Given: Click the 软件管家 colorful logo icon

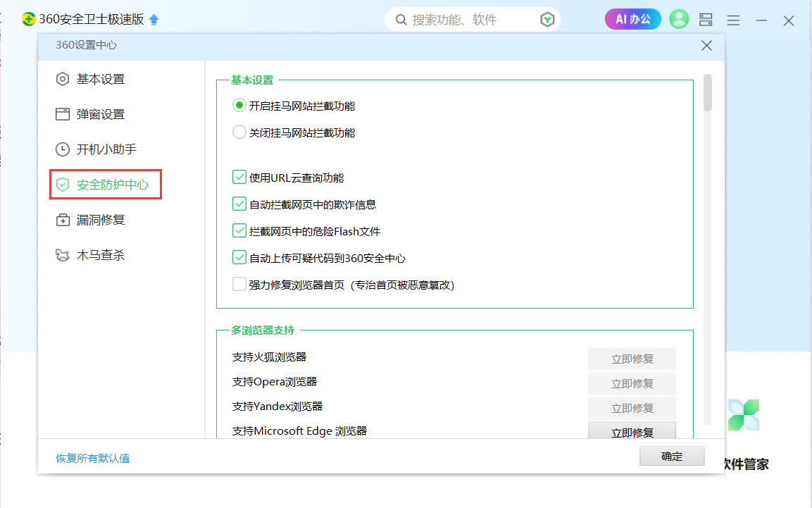Looking at the screenshot, I should [744, 415].
